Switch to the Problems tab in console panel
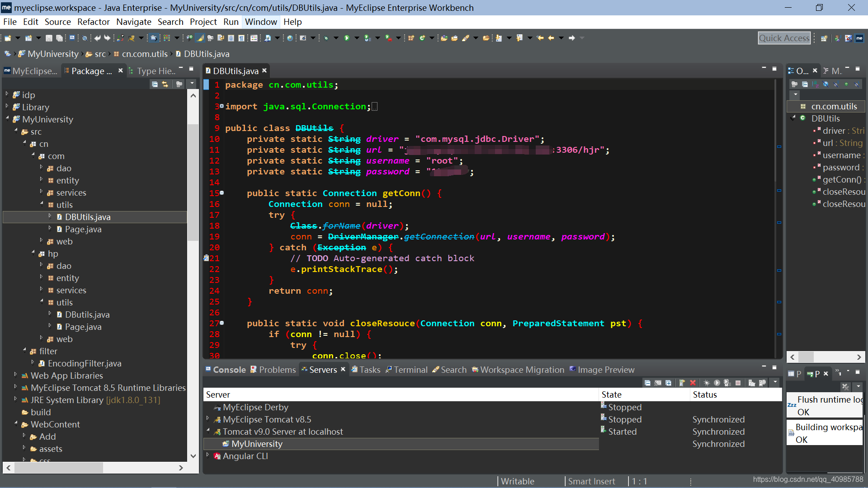Screen dimensions: 868x488 pos(275,370)
